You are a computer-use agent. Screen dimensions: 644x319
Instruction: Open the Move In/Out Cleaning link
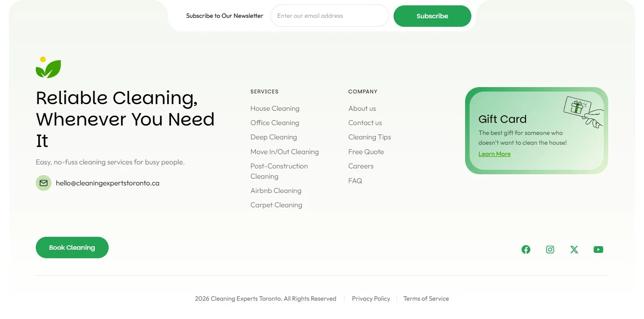[x=284, y=152]
